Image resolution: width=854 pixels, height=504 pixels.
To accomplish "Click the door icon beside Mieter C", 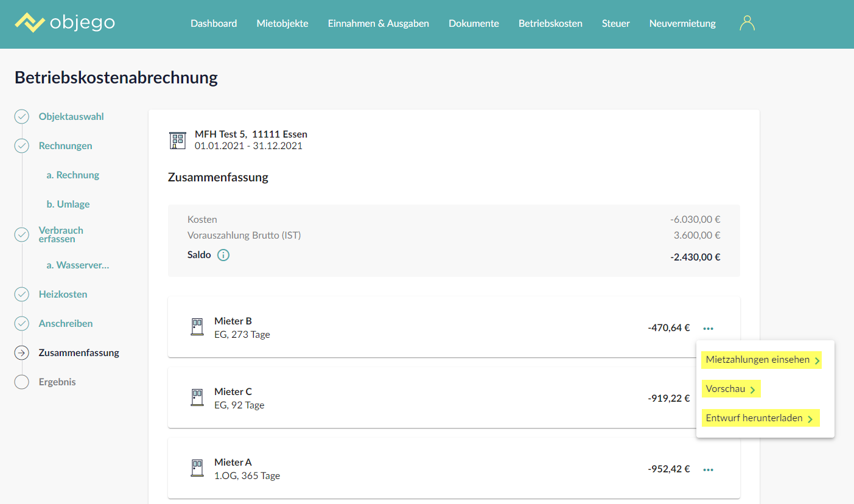I will [197, 398].
